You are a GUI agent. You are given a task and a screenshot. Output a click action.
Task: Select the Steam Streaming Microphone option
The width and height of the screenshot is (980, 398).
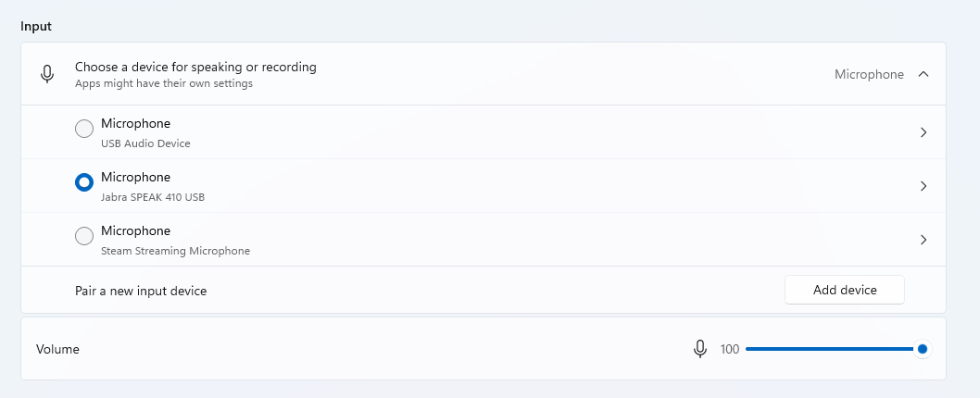84,237
